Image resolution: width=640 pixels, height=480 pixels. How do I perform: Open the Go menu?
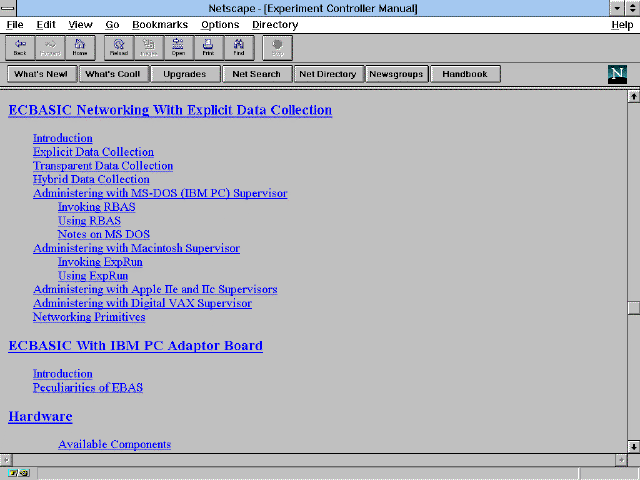click(112, 25)
